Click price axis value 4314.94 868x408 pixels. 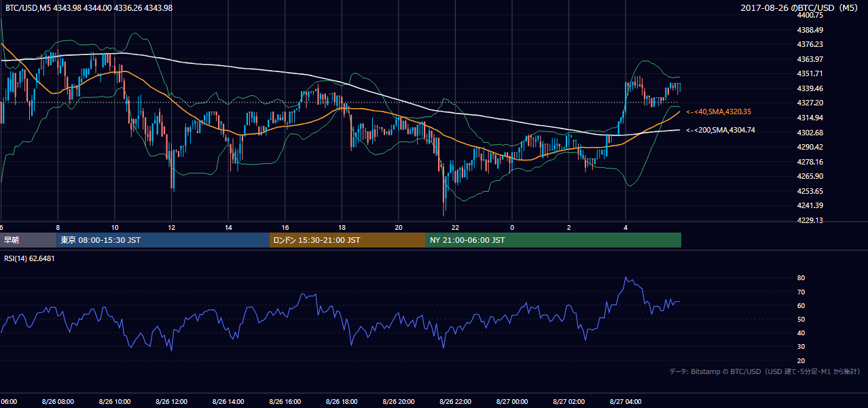pyautogui.click(x=810, y=118)
